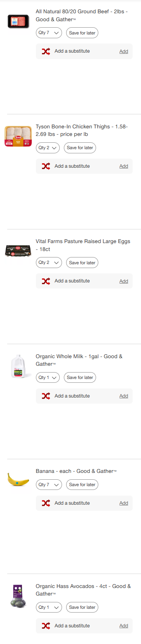Screen dimensions: 141x644
Task: Open Vital Farms Pasture Raised Eggs title
Action: 83,245
